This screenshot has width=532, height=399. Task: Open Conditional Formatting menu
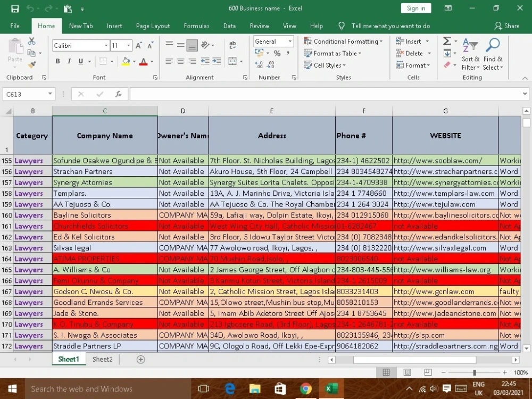point(343,41)
